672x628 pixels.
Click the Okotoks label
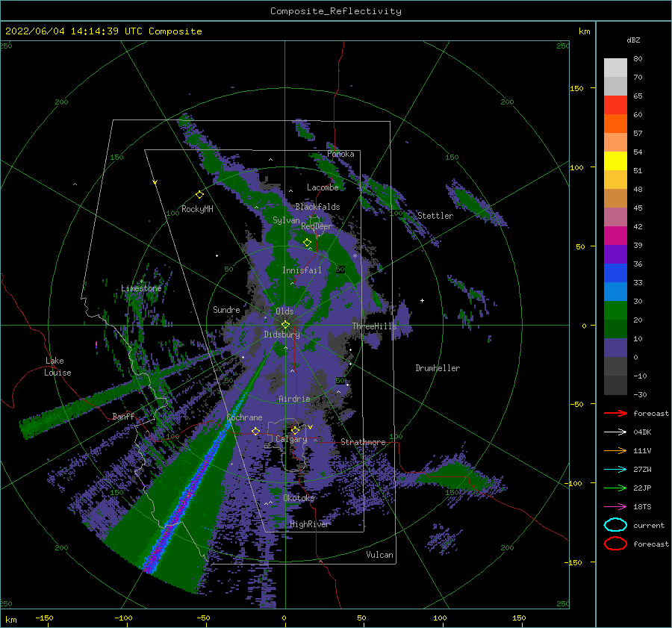tap(299, 497)
